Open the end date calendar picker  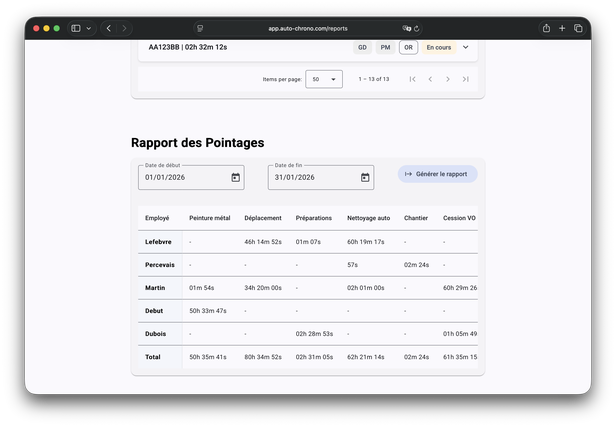(365, 178)
